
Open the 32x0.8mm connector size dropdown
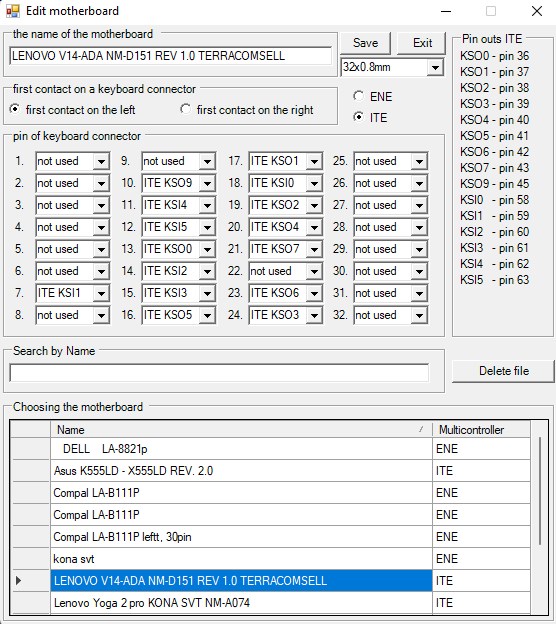pyautogui.click(x=435, y=67)
